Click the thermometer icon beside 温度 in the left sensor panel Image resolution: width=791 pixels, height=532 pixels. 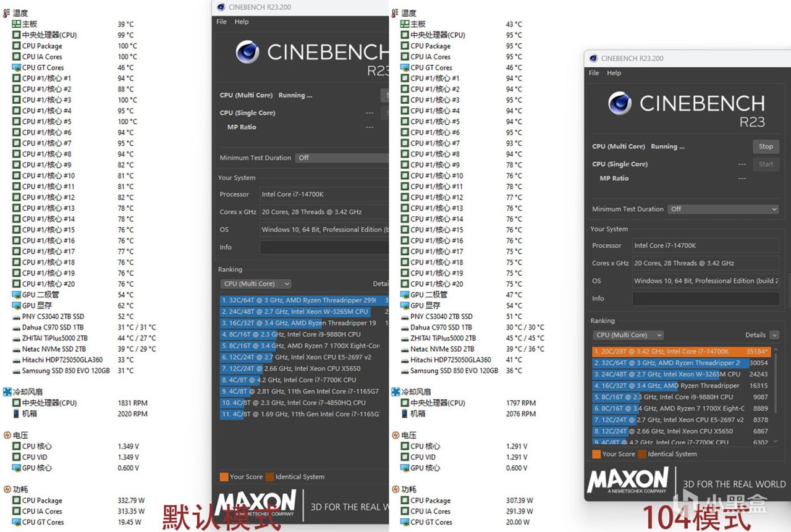(7, 13)
